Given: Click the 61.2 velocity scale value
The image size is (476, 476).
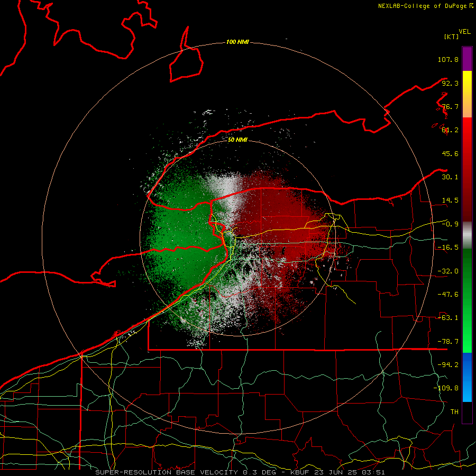Looking at the screenshot, I should coord(450,130).
